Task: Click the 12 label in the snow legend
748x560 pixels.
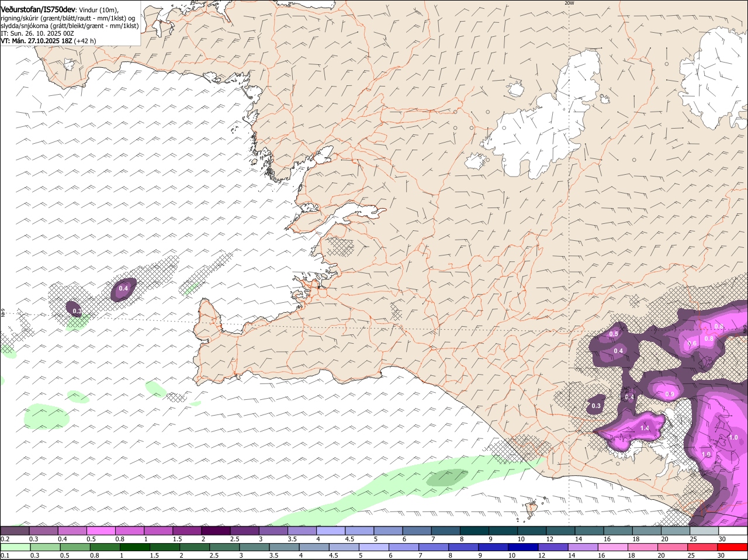Action: click(549, 539)
